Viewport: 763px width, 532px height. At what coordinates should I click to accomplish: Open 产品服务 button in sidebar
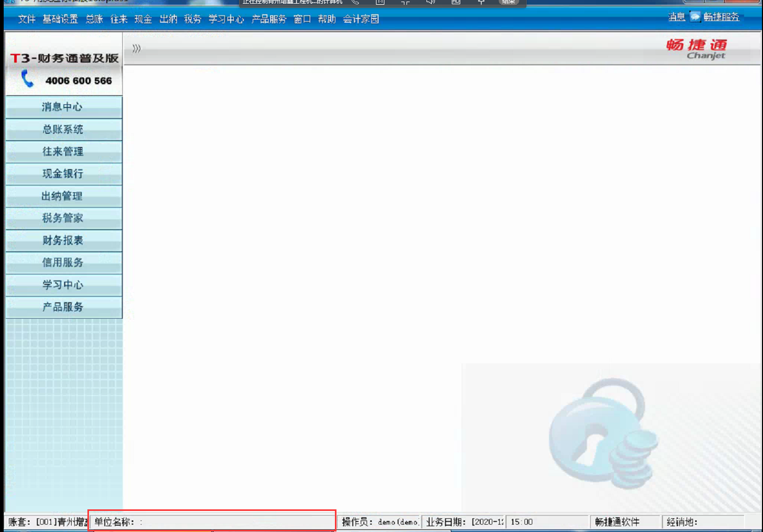click(64, 307)
